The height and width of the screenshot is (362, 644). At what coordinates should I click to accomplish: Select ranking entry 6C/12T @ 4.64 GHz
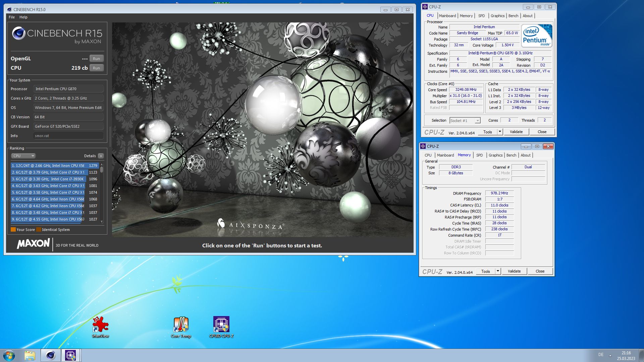point(54,199)
